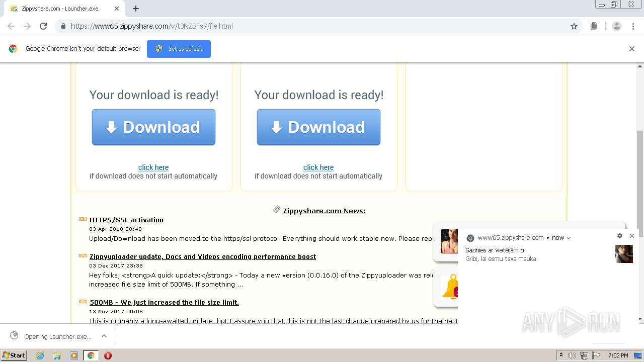This screenshot has width=644, height=362.
Task: Expand the notification with the chevron
Action: (569, 238)
